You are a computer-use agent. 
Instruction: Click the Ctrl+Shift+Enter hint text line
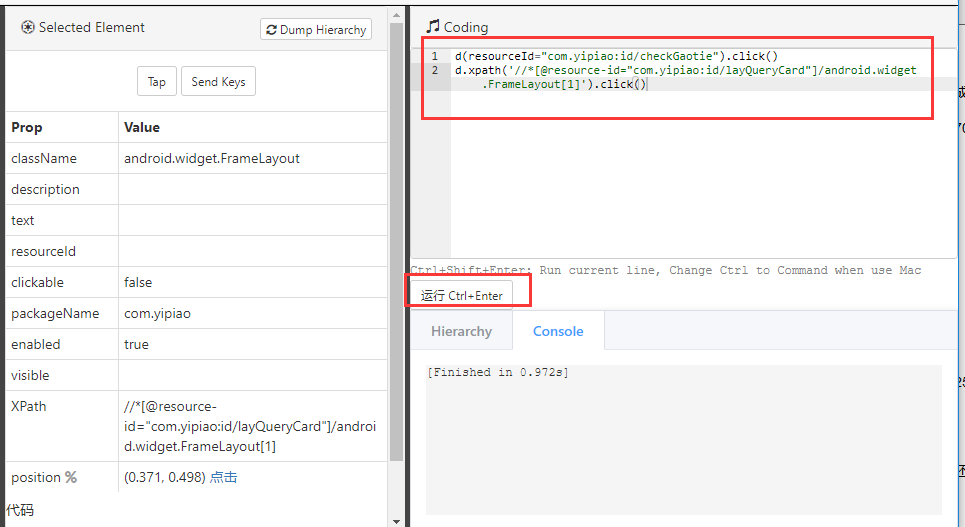point(666,270)
